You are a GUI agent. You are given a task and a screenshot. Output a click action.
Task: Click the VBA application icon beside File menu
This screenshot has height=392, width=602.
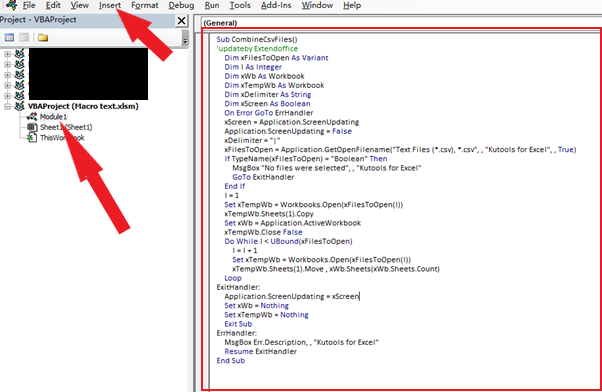pos(12,5)
